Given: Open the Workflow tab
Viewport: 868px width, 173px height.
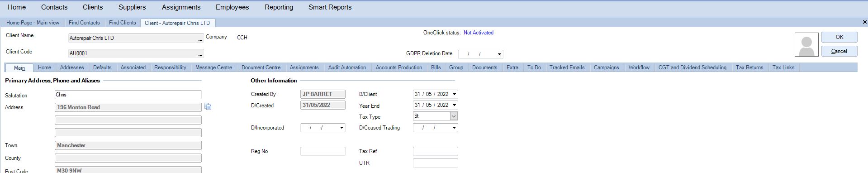Looking at the screenshot, I should [x=639, y=67].
